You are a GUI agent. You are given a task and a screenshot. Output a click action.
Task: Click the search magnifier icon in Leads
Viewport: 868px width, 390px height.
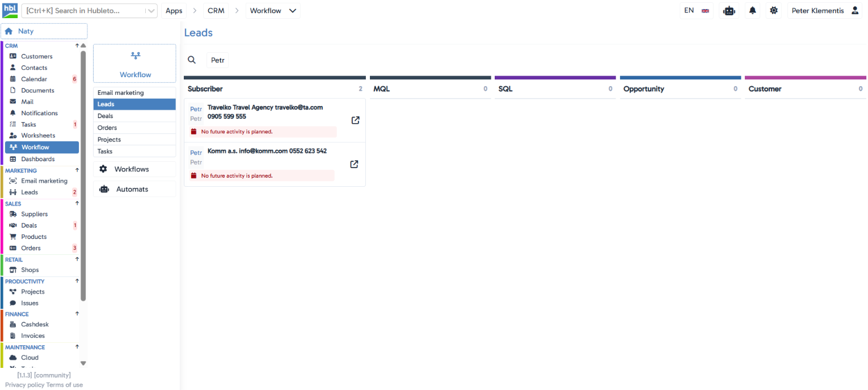point(192,60)
